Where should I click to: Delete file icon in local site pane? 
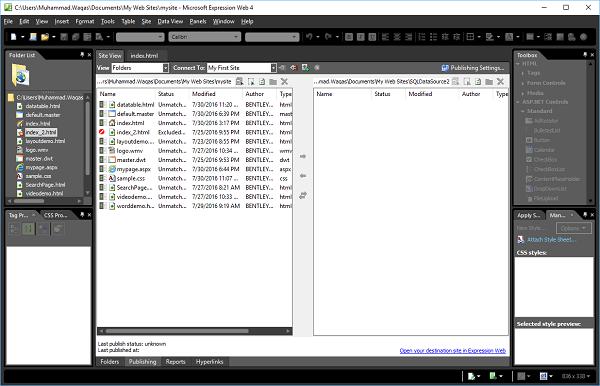(284, 81)
